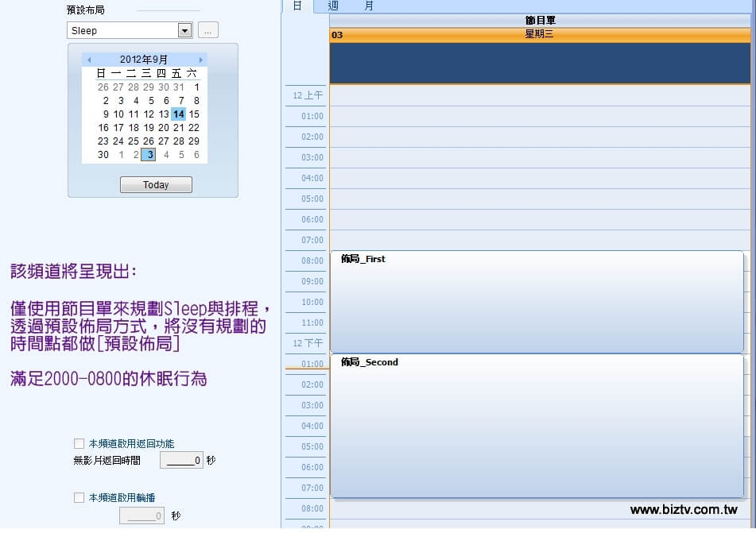This screenshot has width=756, height=533.
Task: Click the 星期三 day header bar
Action: (x=539, y=34)
